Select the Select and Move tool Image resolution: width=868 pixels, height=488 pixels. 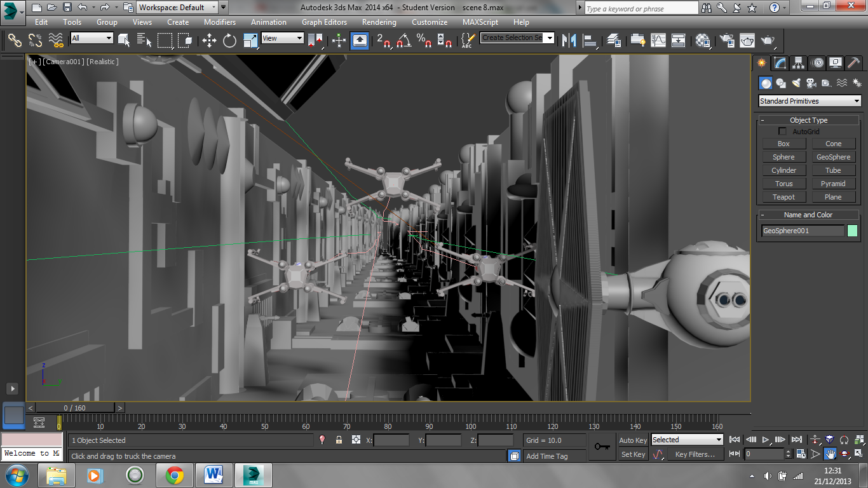coord(209,41)
